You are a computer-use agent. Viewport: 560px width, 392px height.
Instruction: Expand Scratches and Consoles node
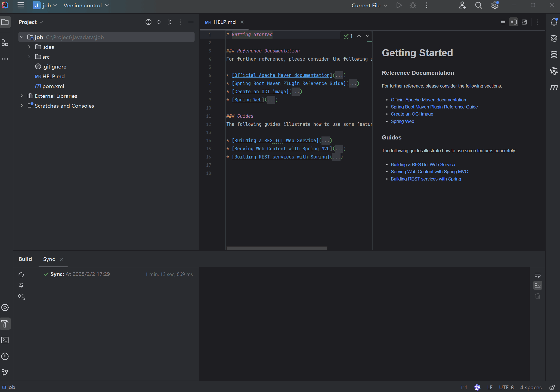pyautogui.click(x=22, y=105)
